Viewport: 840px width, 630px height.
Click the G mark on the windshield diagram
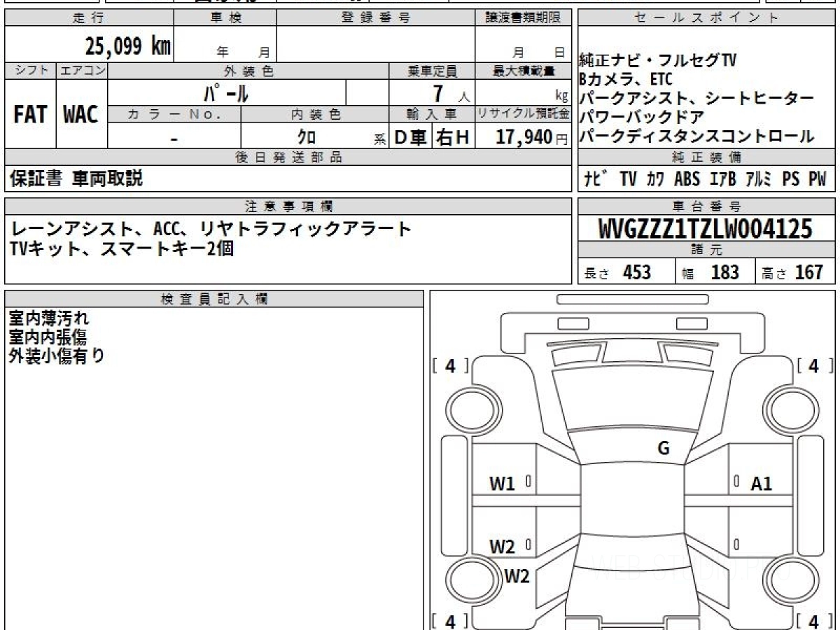point(664,449)
